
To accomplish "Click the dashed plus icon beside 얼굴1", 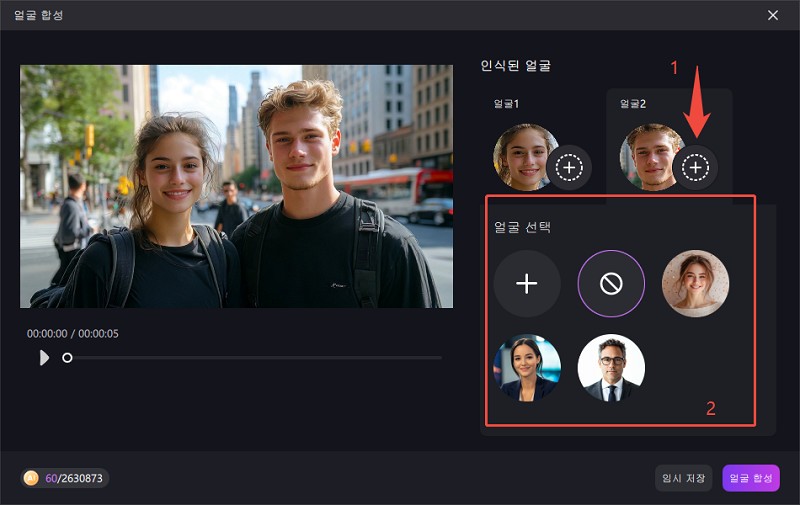I will (569, 168).
